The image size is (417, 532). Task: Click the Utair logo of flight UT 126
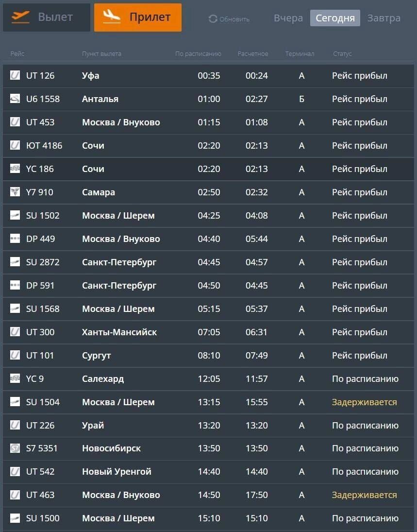tap(15, 75)
